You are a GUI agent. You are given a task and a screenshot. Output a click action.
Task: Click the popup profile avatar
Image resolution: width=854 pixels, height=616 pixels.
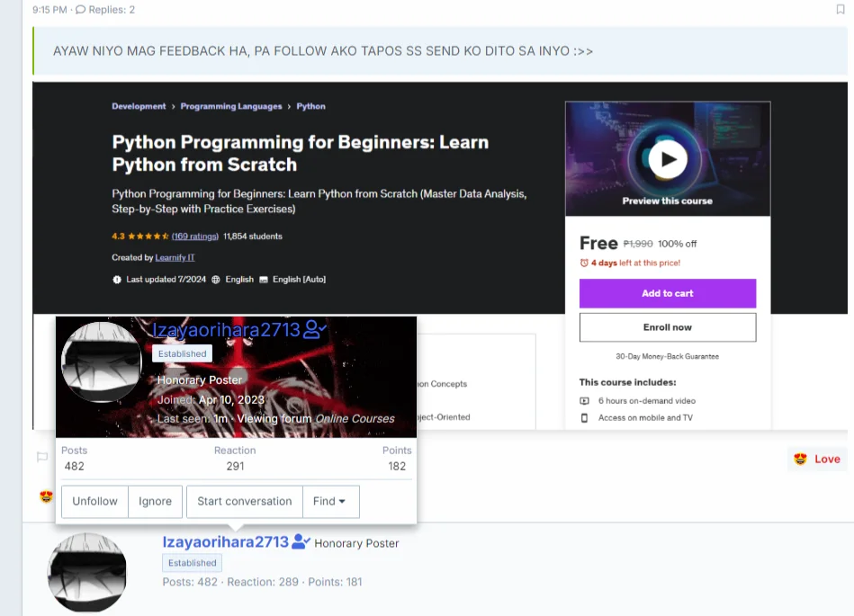[x=102, y=362]
